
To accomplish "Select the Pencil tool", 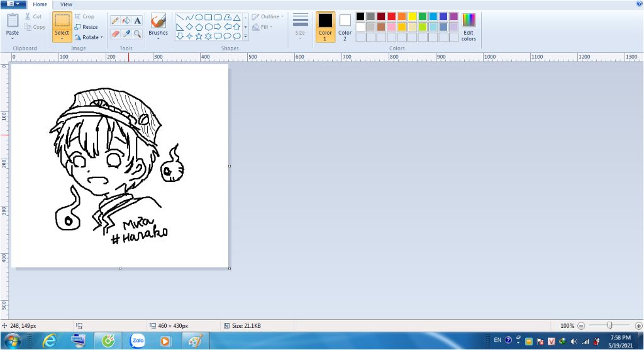I will pyautogui.click(x=116, y=21).
